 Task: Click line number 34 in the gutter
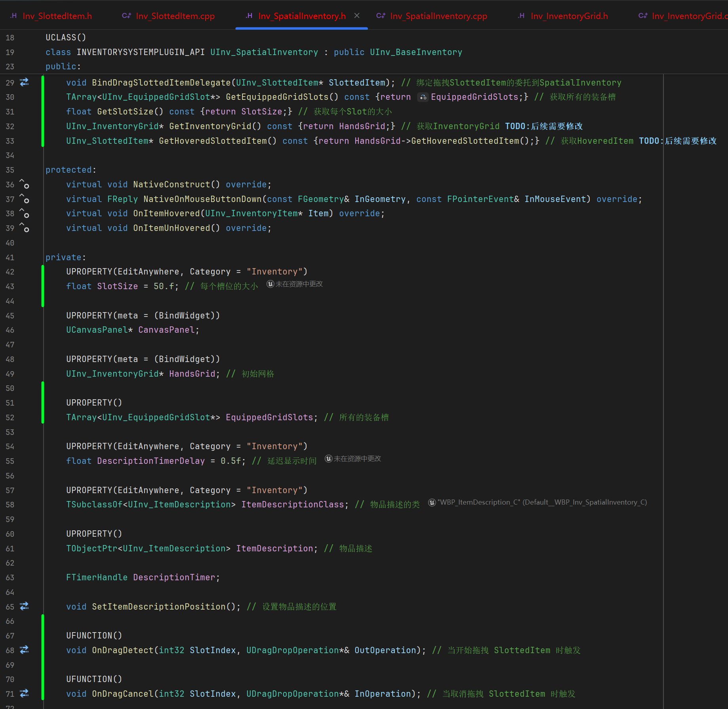[10, 155]
